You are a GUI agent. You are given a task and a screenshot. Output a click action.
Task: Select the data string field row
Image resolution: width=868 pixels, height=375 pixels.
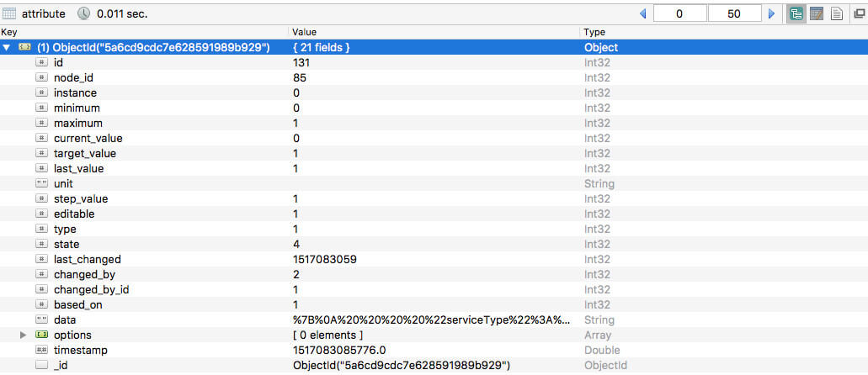pyautogui.click(x=434, y=320)
